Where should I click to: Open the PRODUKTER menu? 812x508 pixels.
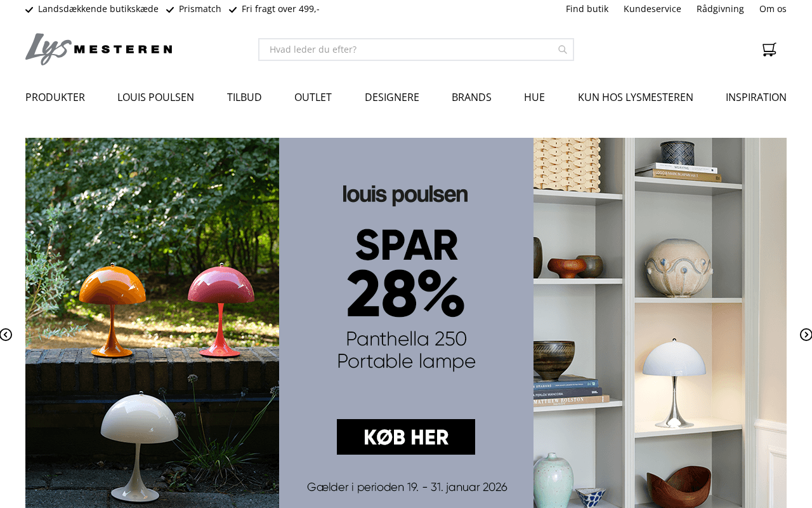55,97
